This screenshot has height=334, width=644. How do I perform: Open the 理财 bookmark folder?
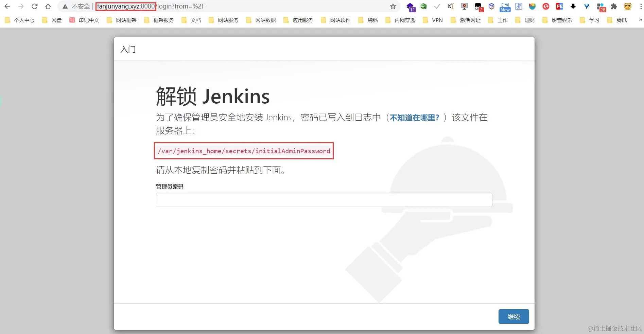click(525, 20)
